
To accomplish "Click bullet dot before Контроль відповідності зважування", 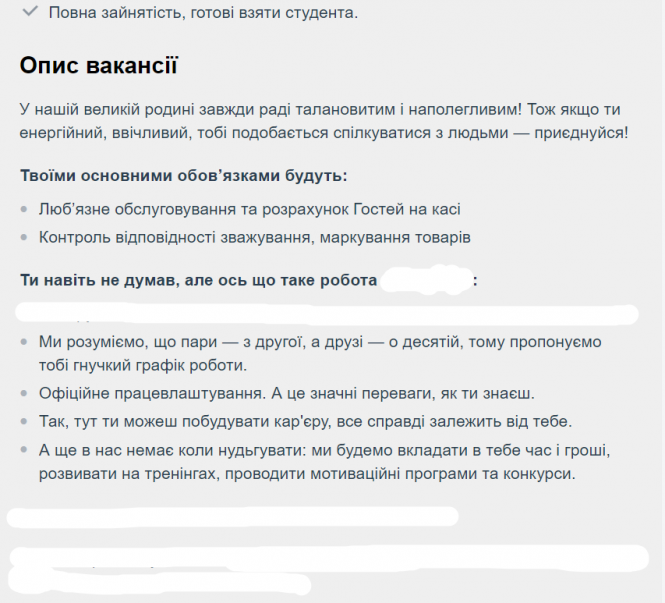I will tap(25, 238).
